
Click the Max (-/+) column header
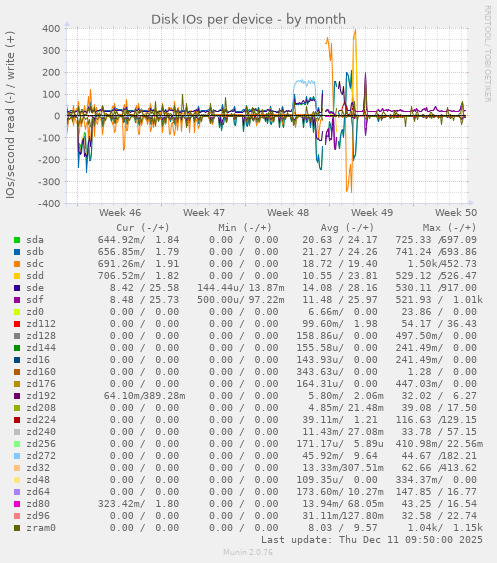click(450, 228)
